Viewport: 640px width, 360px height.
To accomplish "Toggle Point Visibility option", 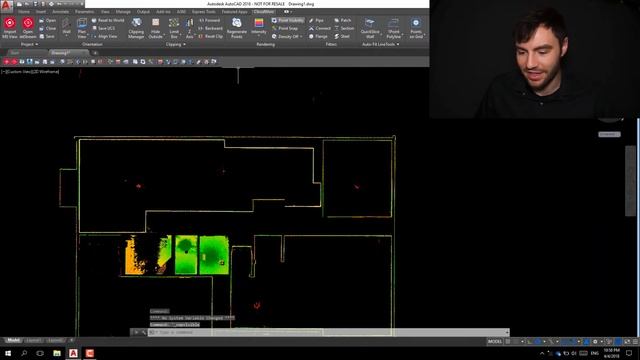I will [x=288, y=20].
